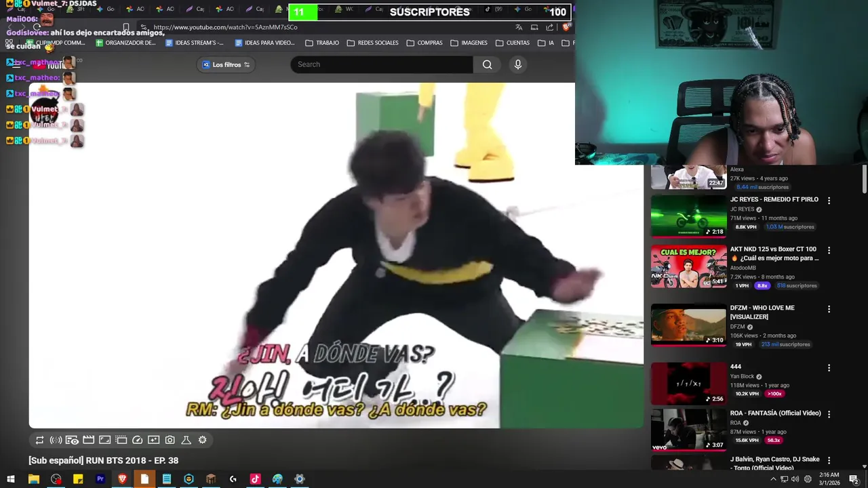Image resolution: width=868 pixels, height=488 pixels.
Task: Open the enhancer settings gear icon
Action: point(202,440)
